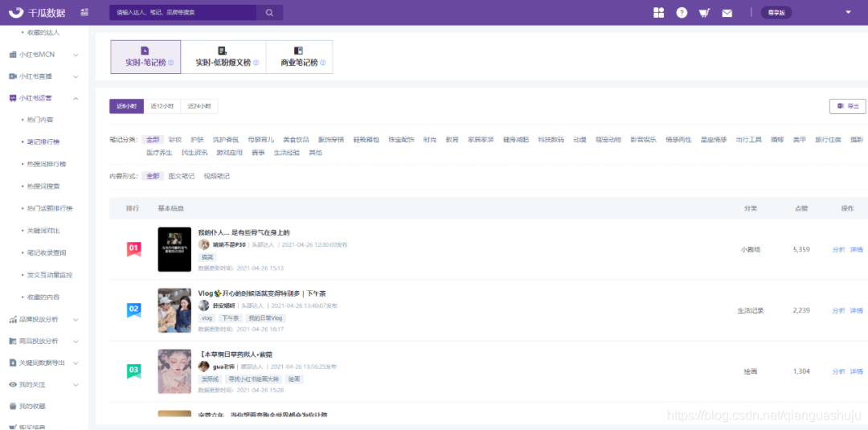The width and height of the screenshot is (868, 430).
Task: Click the 千瓜数据 logo icon
Action: (x=16, y=12)
